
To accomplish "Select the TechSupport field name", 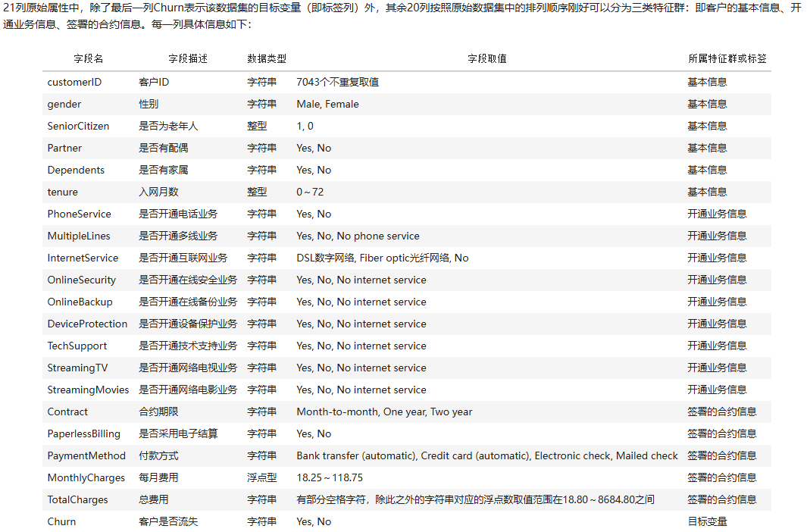I will pos(77,346).
